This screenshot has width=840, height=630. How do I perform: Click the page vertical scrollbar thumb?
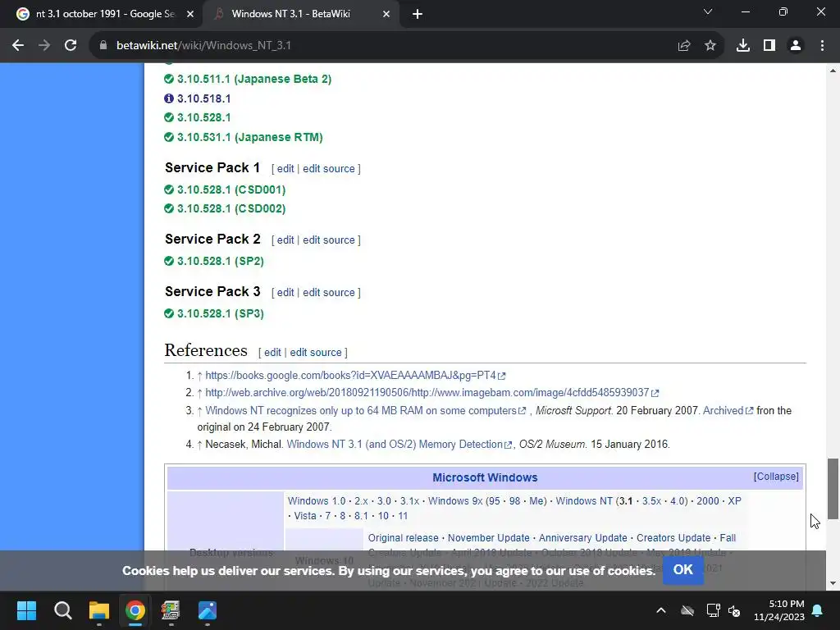(833, 489)
